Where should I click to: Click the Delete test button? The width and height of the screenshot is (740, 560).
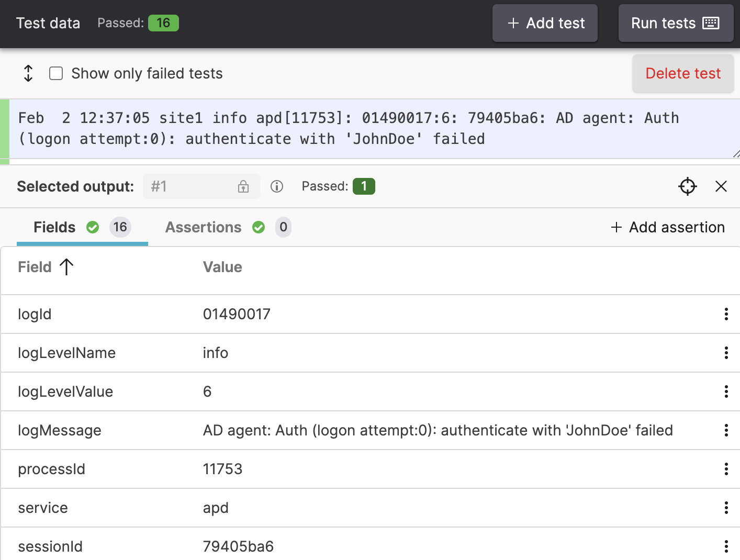(683, 73)
